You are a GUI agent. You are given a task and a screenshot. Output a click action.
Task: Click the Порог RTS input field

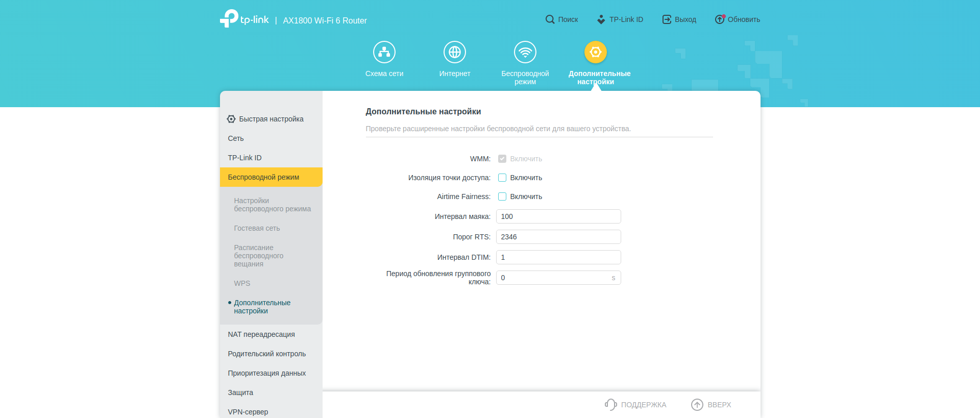(558, 237)
